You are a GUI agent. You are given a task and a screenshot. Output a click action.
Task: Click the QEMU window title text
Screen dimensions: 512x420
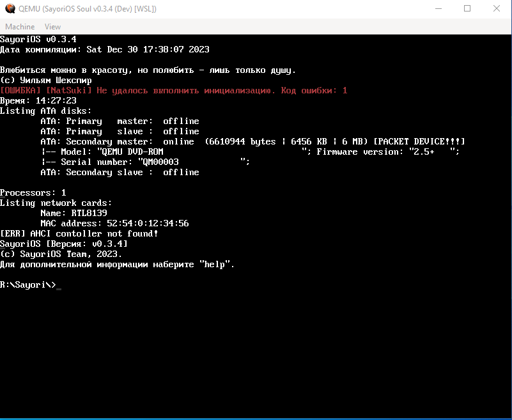[88, 9]
